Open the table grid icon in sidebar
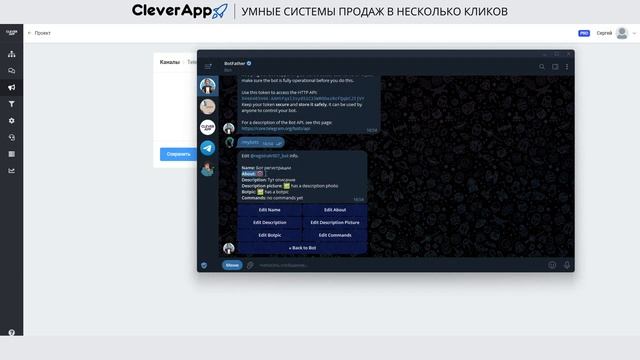Screen dimensions: 640x360 11,154
